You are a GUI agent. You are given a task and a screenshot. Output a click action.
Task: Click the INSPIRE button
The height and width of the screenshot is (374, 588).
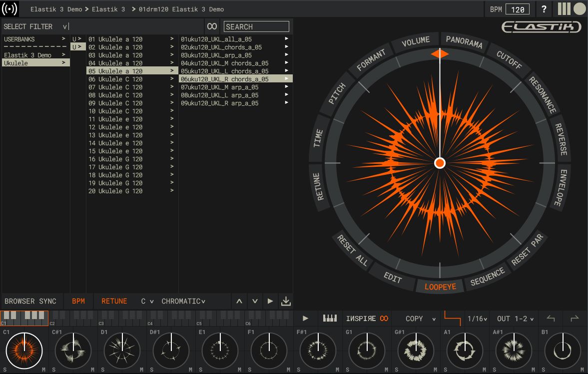point(367,319)
